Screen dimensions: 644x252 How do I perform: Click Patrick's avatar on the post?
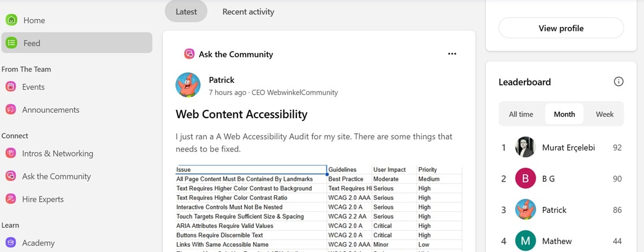point(188,85)
